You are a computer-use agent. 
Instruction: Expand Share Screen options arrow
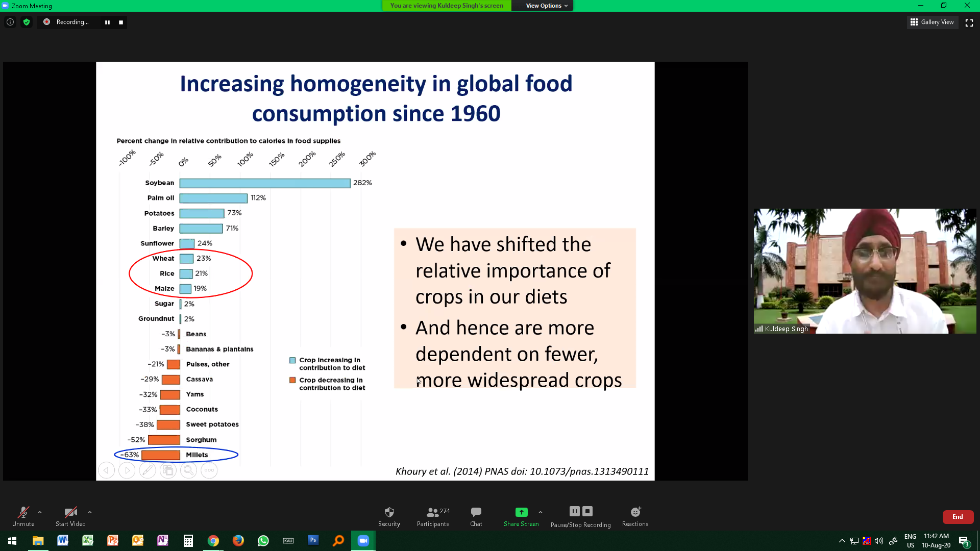click(541, 512)
